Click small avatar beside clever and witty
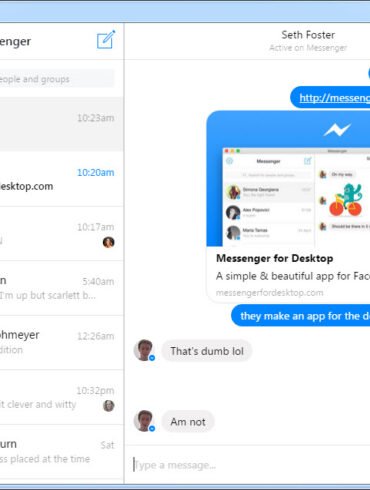Viewport: 370px width, 490px height. click(x=108, y=406)
